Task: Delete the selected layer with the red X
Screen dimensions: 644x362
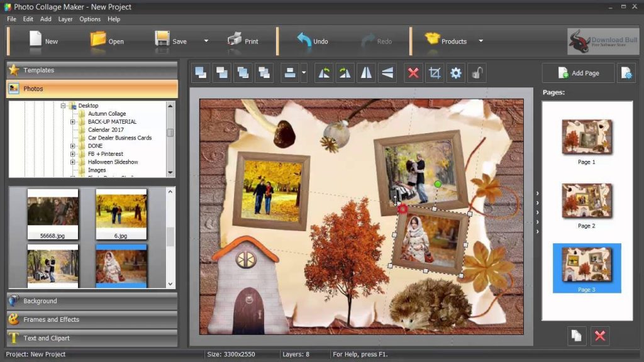Action: [413, 73]
